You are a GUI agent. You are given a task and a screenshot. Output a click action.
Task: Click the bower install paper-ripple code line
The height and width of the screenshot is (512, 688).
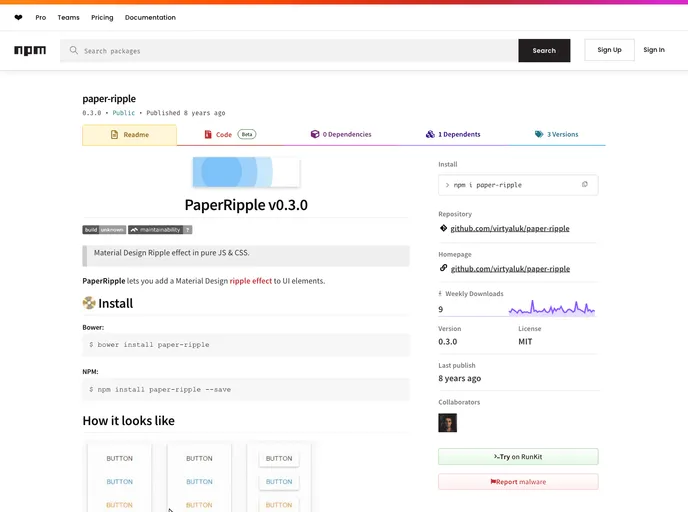(149, 345)
